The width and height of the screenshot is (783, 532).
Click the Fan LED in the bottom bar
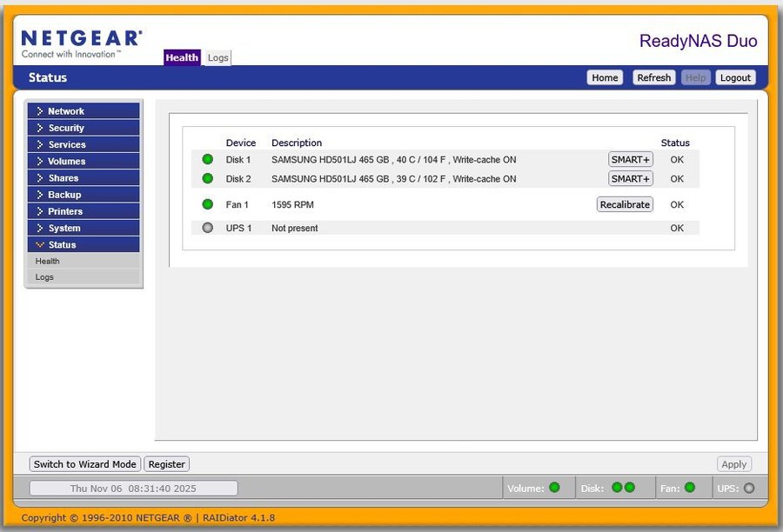[x=690, y=488]
